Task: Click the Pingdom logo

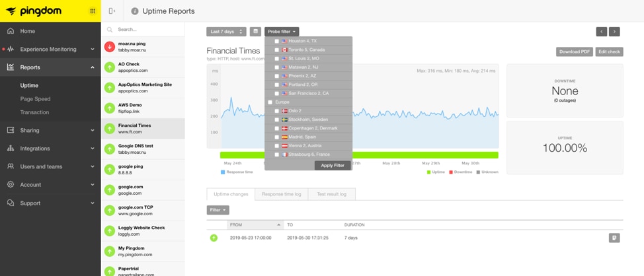Action: click(x=34, y=11)
